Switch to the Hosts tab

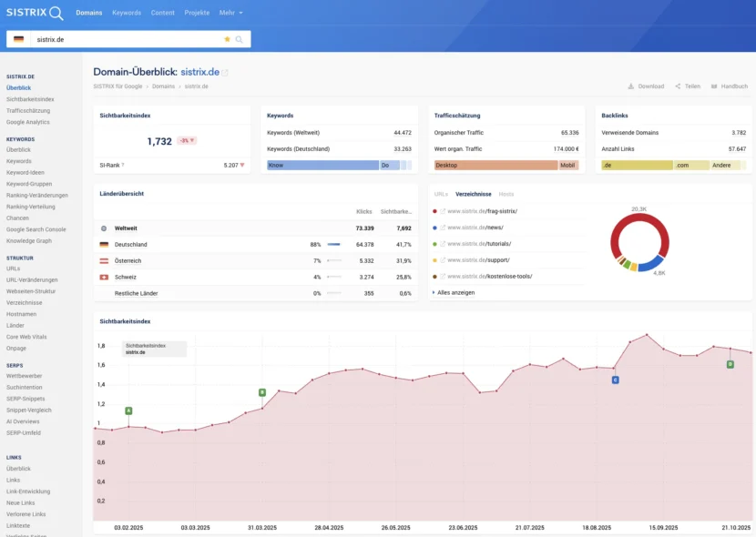506,194
